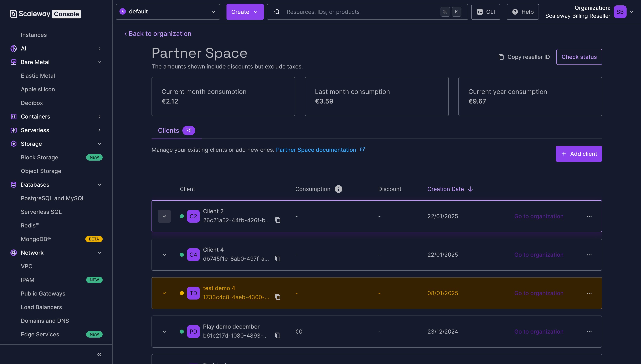Open Partner Space documentation link
This screenshot has height=364, width=641.
click(316, 150)
